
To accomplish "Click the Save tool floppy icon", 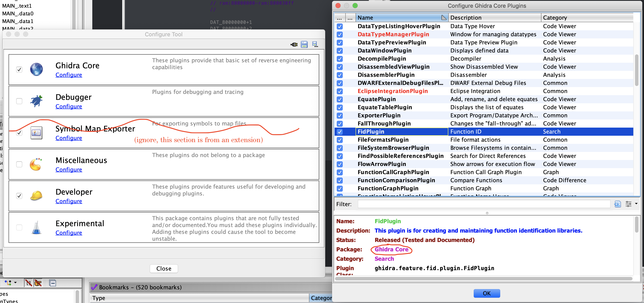I will click(x=304, y=44).
